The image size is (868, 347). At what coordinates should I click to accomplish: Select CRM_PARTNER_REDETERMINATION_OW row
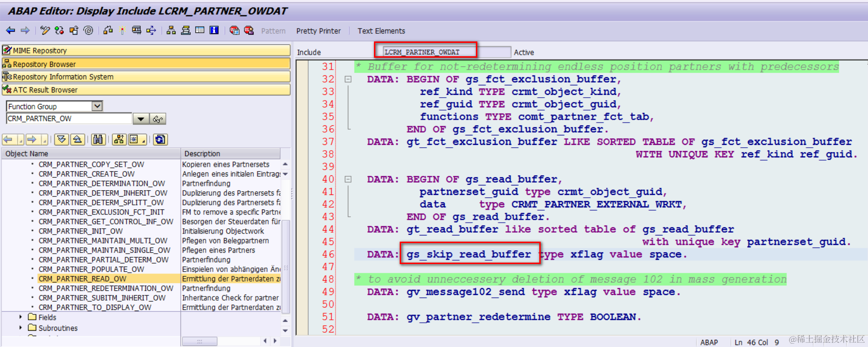106,288
